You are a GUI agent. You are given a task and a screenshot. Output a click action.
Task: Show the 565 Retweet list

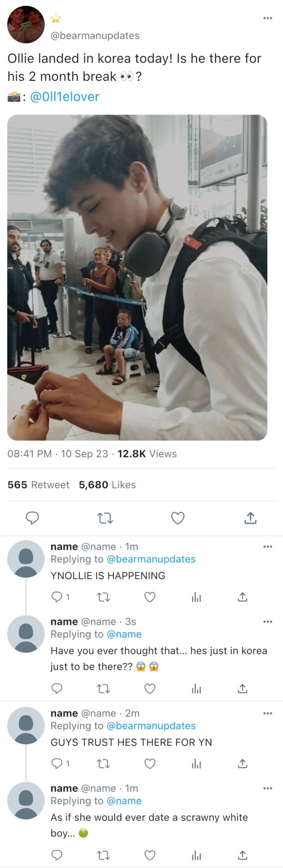(x=38, y=485)
